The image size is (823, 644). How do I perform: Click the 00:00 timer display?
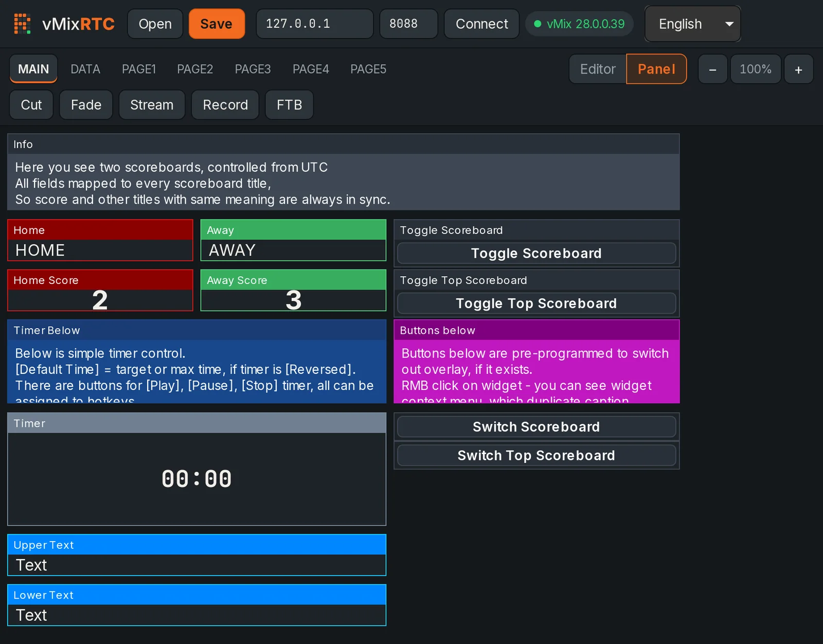pos(196,479)
